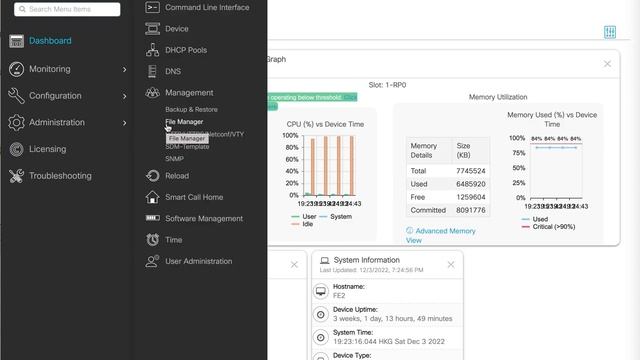Select the Device icon in submenu

(x=153, y=29)
